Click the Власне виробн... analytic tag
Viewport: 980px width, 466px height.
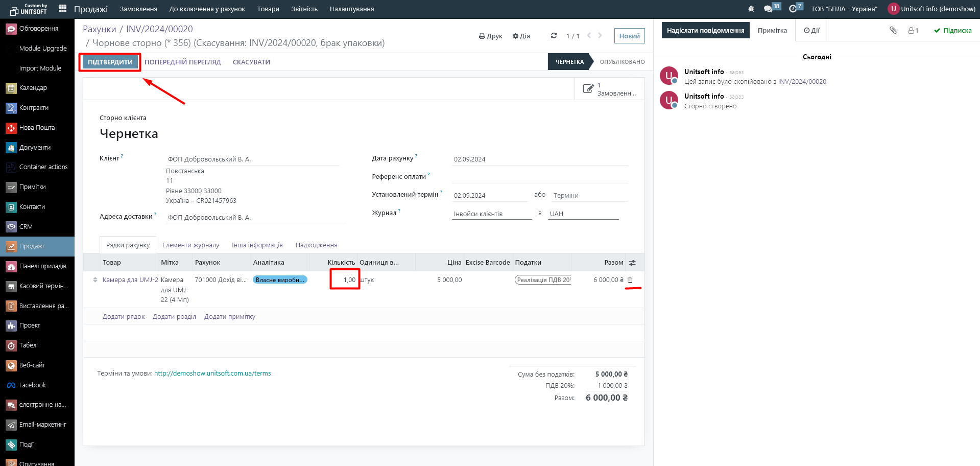(280, 280)
